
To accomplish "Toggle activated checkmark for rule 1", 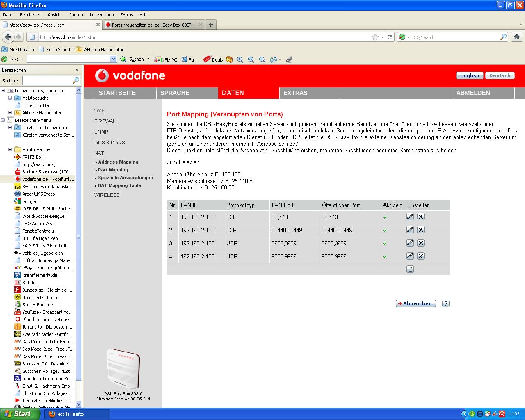I will [385, 217].
